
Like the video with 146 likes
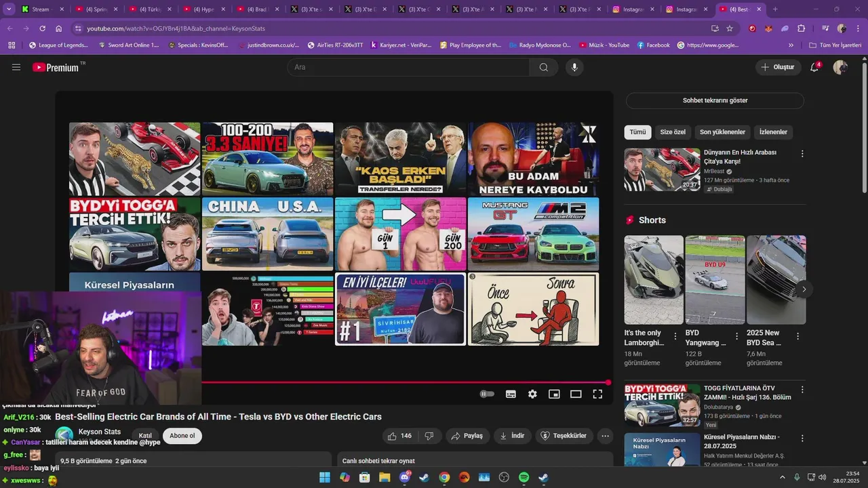(x=399, y=436)
